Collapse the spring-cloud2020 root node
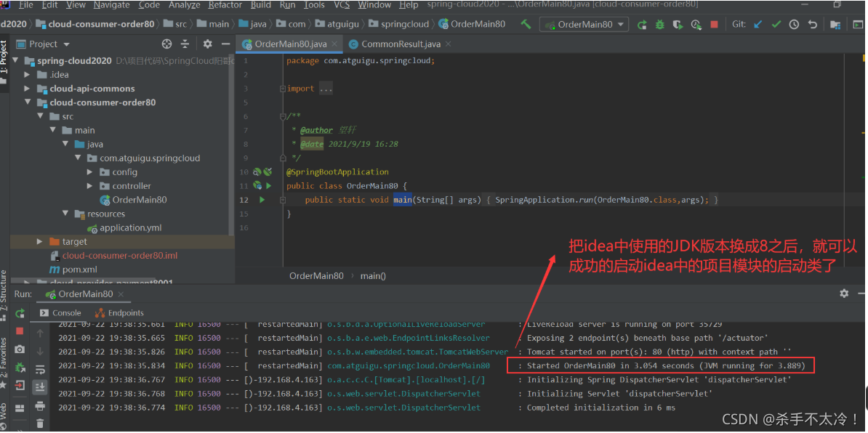The height and width of the screenshot is (433, 868). (15, 61)
